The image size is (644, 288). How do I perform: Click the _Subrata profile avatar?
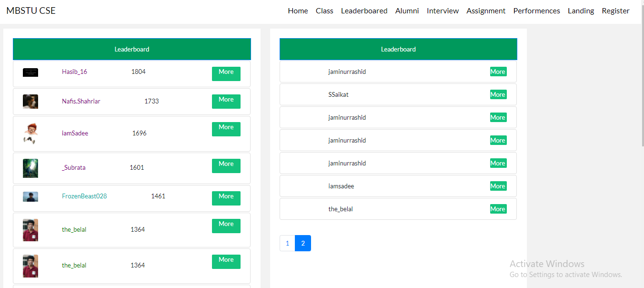pos(30,168)
